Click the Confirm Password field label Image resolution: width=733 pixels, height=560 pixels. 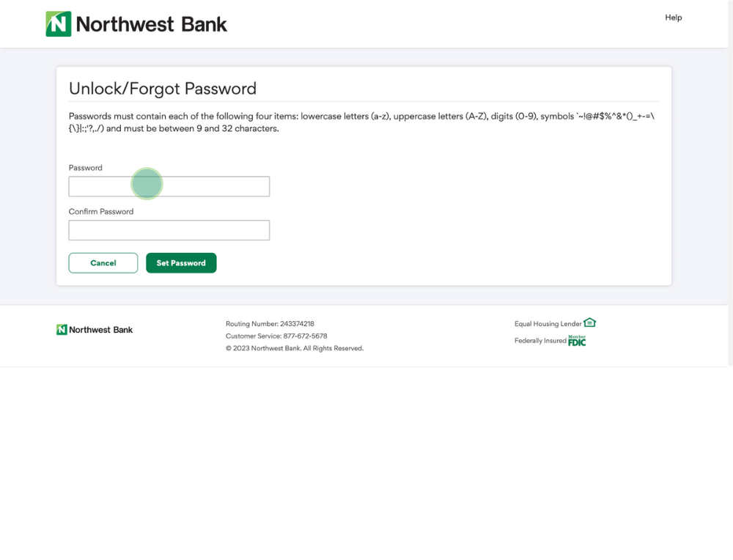(101, 212)
